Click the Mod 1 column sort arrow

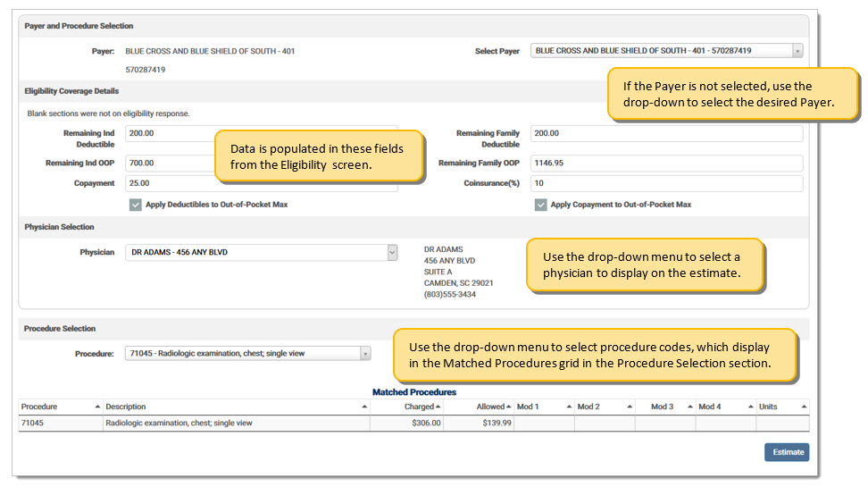(x=569, y=407)
